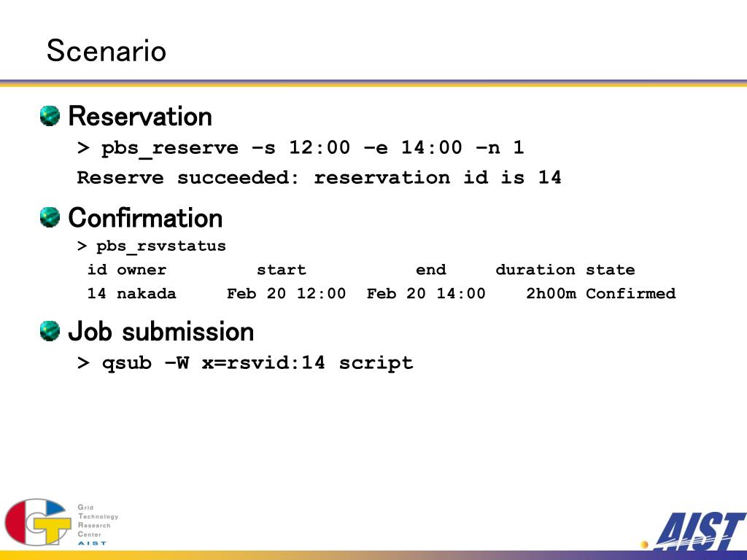Image resolution: width=747 pixels, height=560 pixels.
Task: Click the 'owner' column header
Action: point(142,270)
